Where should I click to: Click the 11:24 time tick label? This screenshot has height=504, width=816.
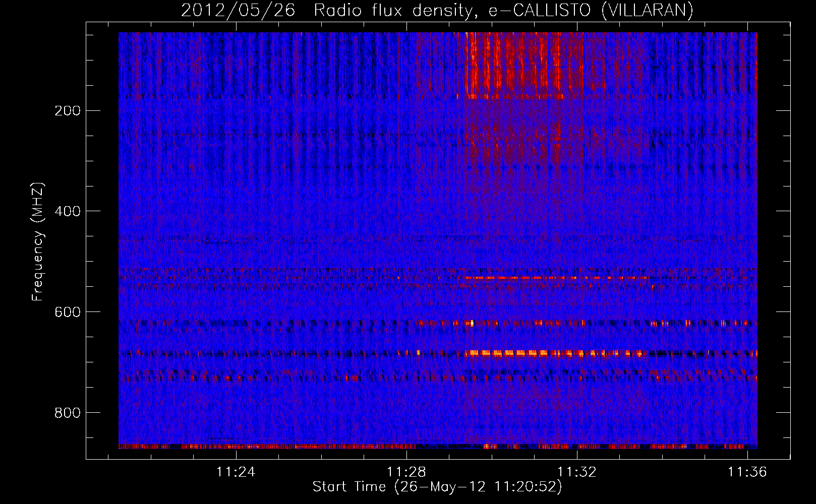click(236, 472)
